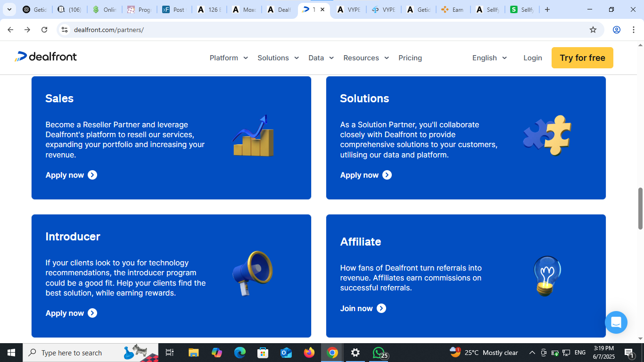The image size is (644, 362).
Task: Click the Try for free button
Action: point(582,58)
